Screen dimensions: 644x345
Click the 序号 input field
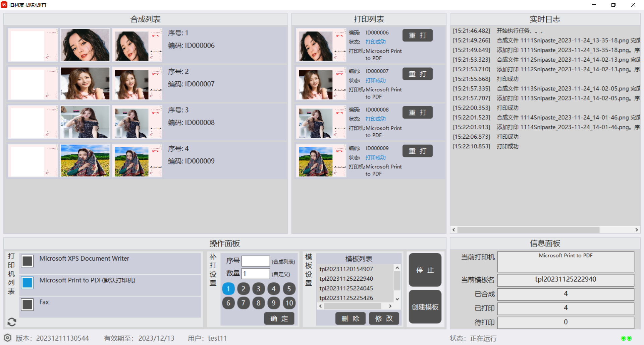click(256, 261)
